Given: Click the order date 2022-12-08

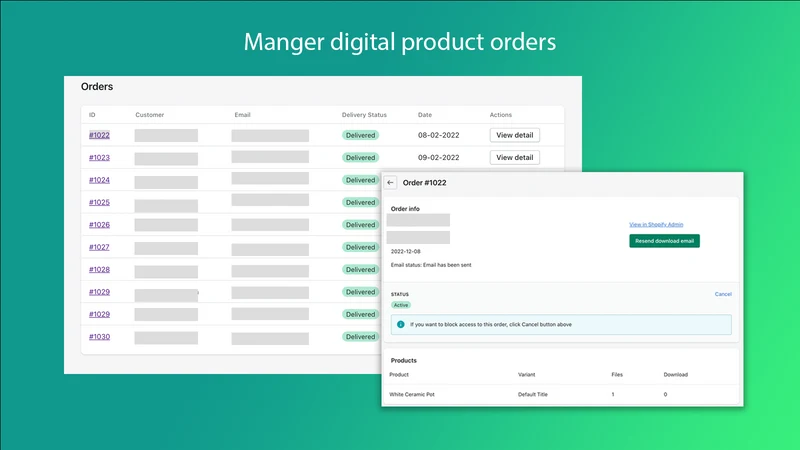Looking at the screenshot, I should coord(406,252).
